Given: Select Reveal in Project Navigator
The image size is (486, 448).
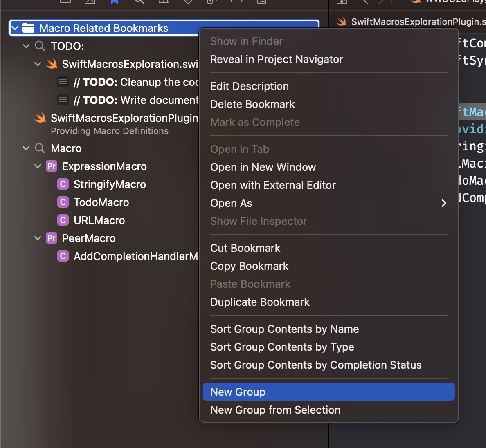Looking at the screenshot, I should pos(277,59).
